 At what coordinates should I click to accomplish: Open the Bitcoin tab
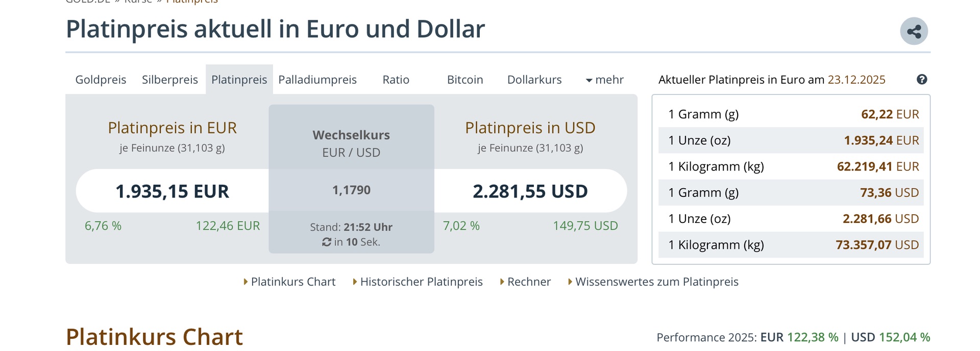pyautogui.click(x=464, y=80)
